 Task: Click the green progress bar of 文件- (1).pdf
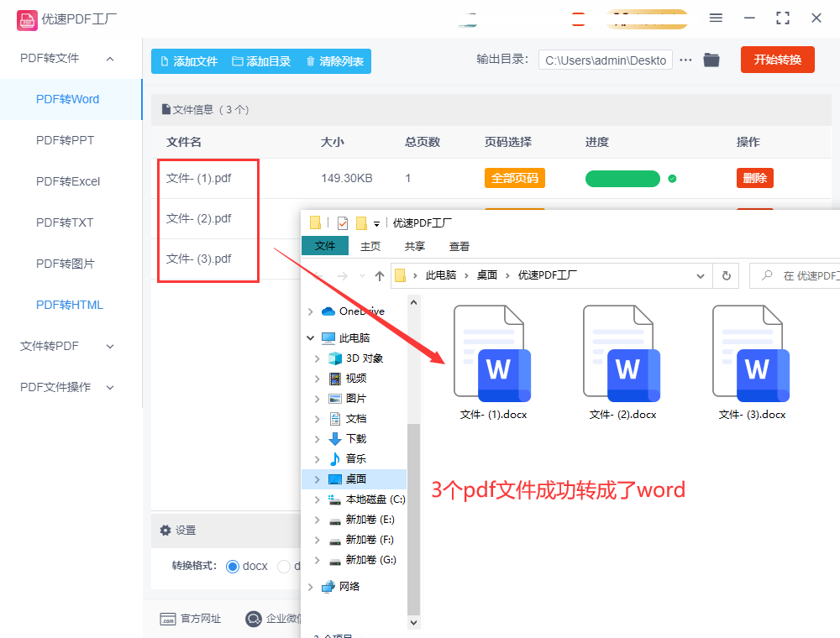click(x=622, y=179)
